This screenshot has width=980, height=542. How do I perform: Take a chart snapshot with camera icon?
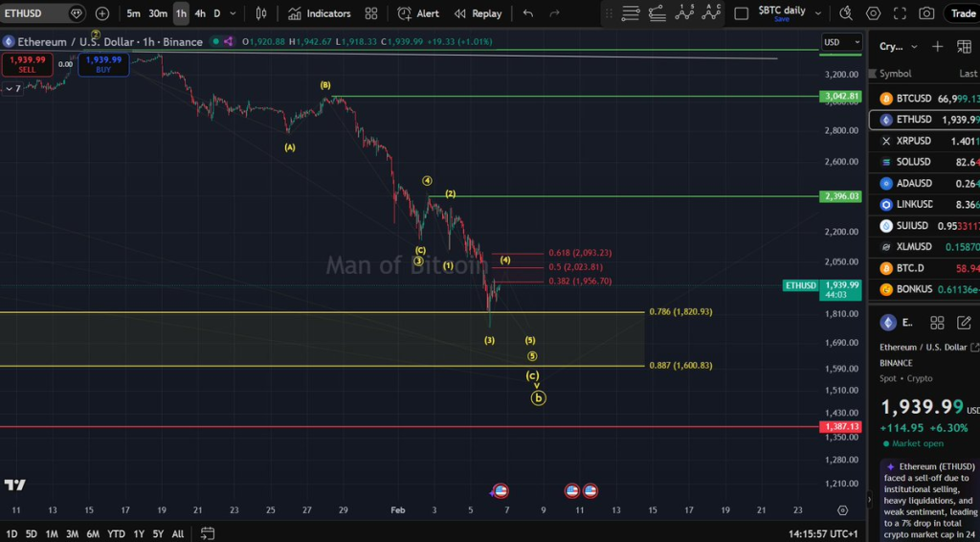926,13
